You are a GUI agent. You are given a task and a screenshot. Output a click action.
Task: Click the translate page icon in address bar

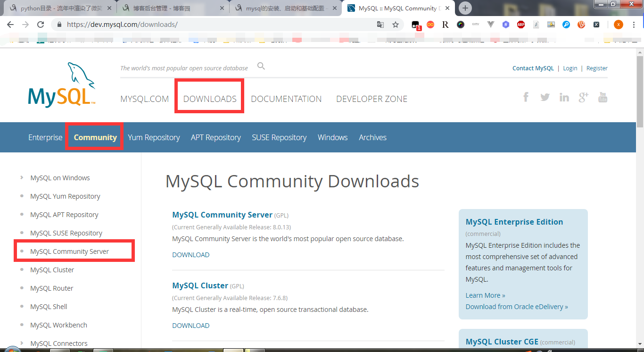(380, 25)
